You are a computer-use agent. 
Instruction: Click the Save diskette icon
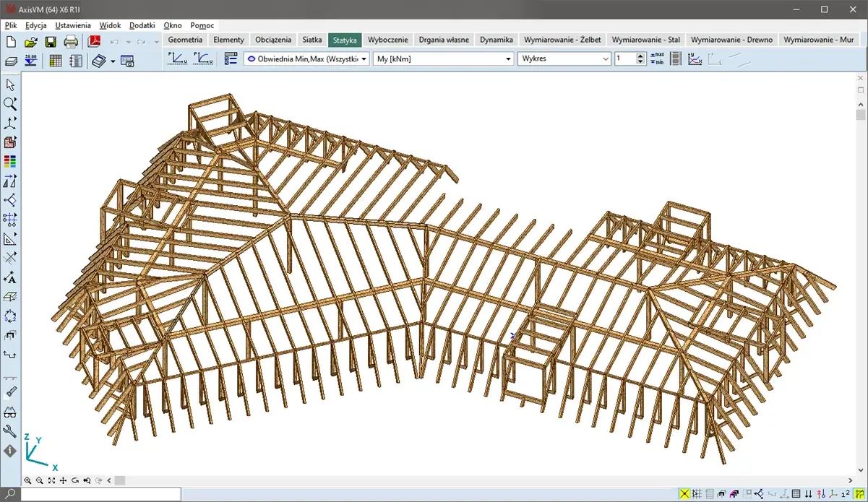point(51,42)
